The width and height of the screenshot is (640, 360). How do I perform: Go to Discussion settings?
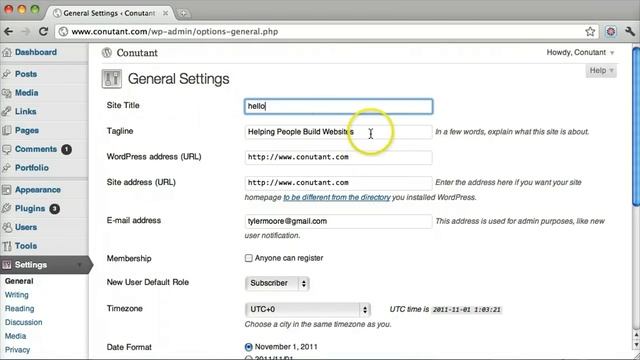24,322
